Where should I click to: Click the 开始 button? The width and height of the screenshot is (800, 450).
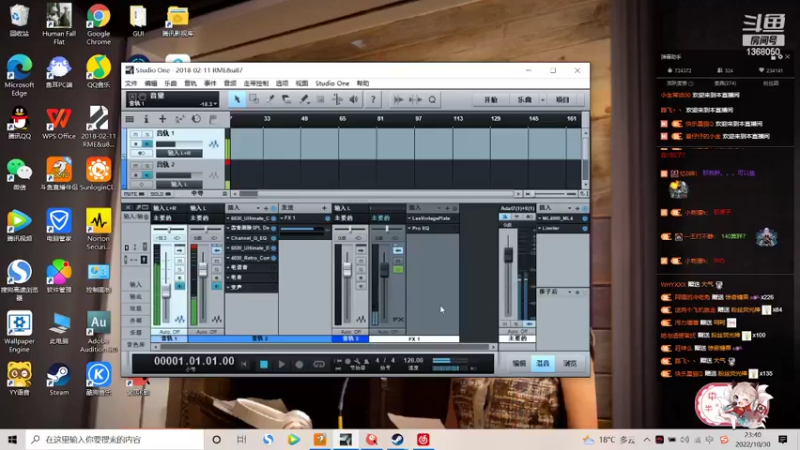click(x=491, y=99)
